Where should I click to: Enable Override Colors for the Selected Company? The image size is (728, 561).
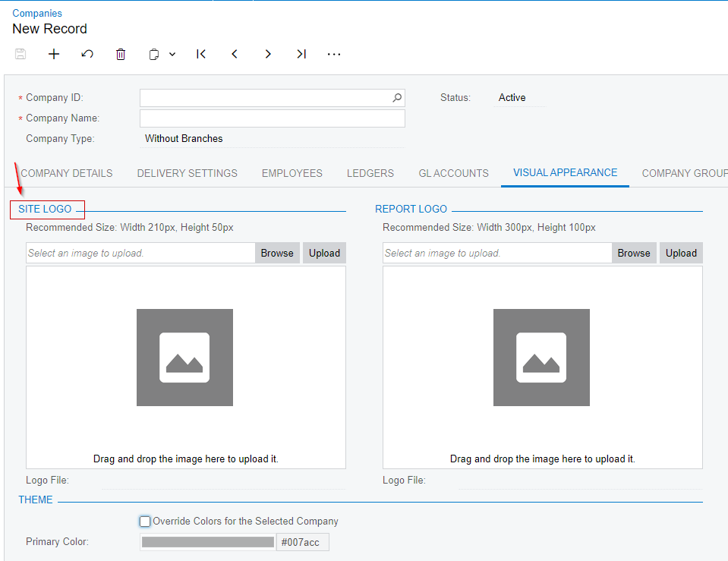145,522
